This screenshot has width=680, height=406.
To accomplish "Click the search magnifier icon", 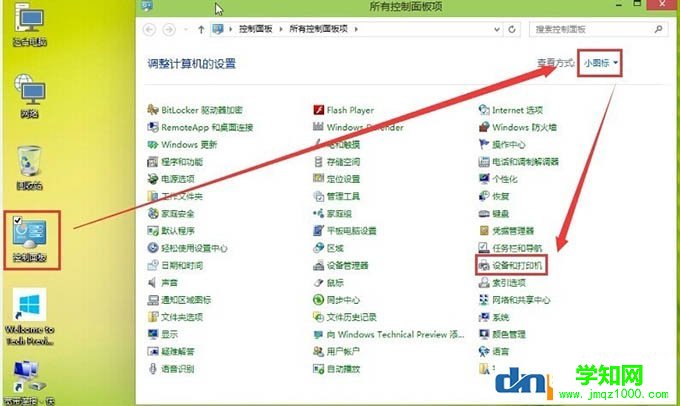I will (658, 29).
